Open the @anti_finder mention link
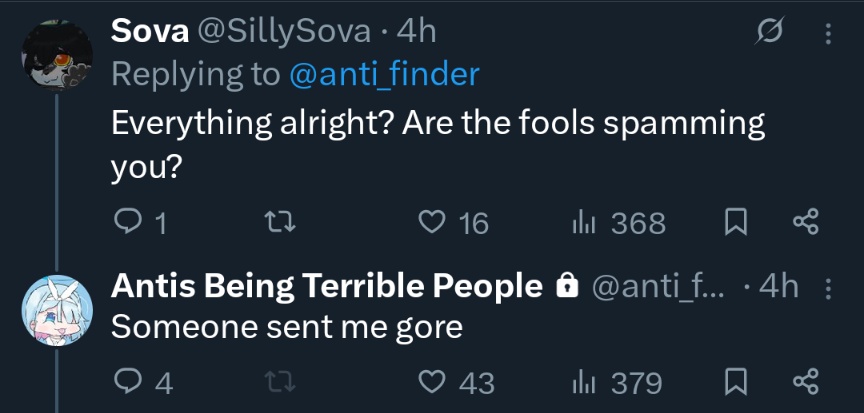 (384, 73)
